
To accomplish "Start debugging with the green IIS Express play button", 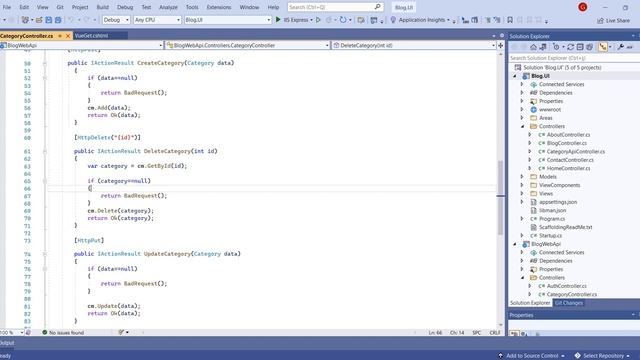I will (278, 20).
